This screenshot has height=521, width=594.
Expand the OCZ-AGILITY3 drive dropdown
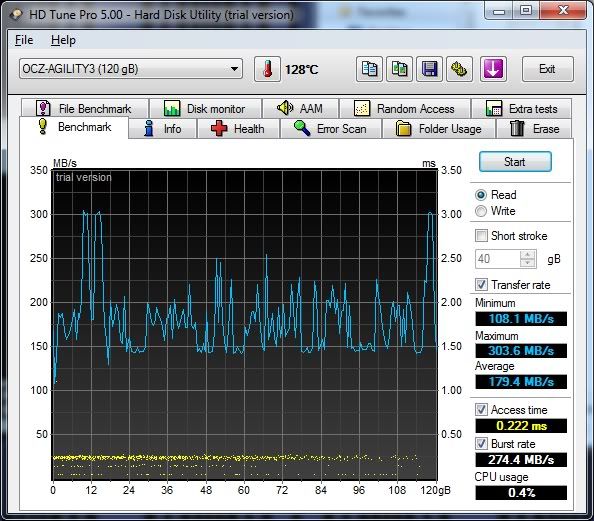pyautogui.click(x=131, y=69)
